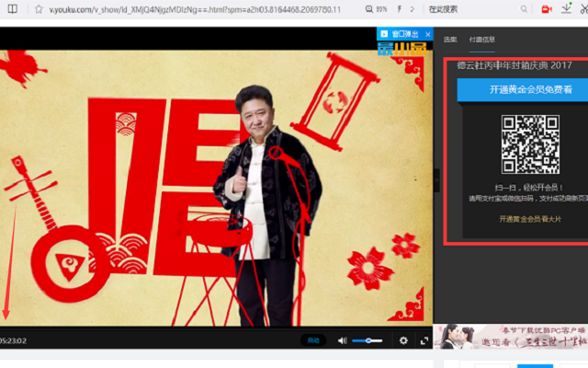Enter fullscreen with the expand icon

click(x=424, y=340)
